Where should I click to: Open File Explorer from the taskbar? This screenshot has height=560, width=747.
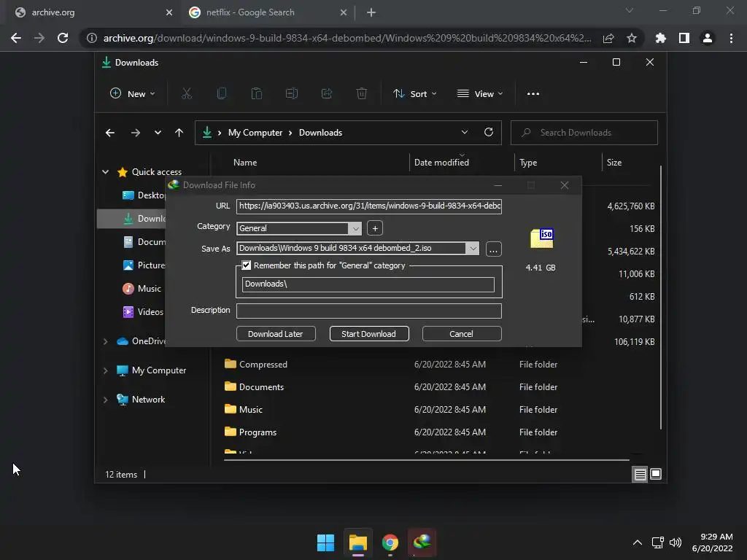pyautogui.click(x=357, y=542)
